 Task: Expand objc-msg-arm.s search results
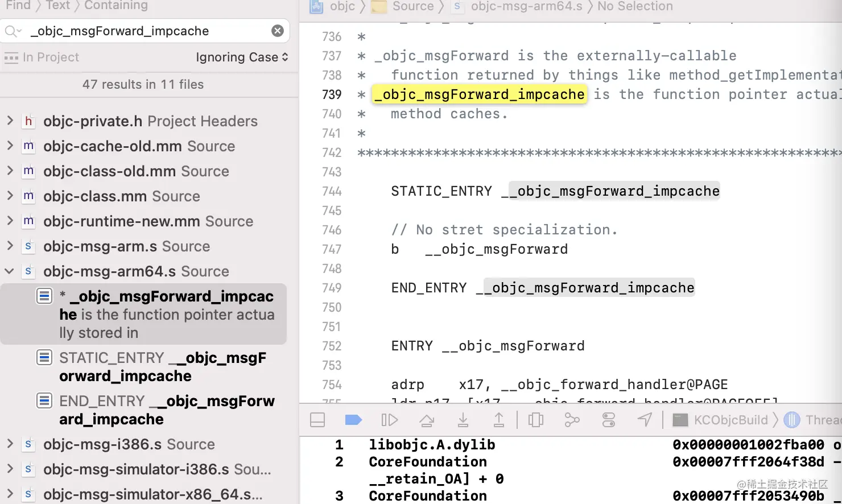pos(10,246)
